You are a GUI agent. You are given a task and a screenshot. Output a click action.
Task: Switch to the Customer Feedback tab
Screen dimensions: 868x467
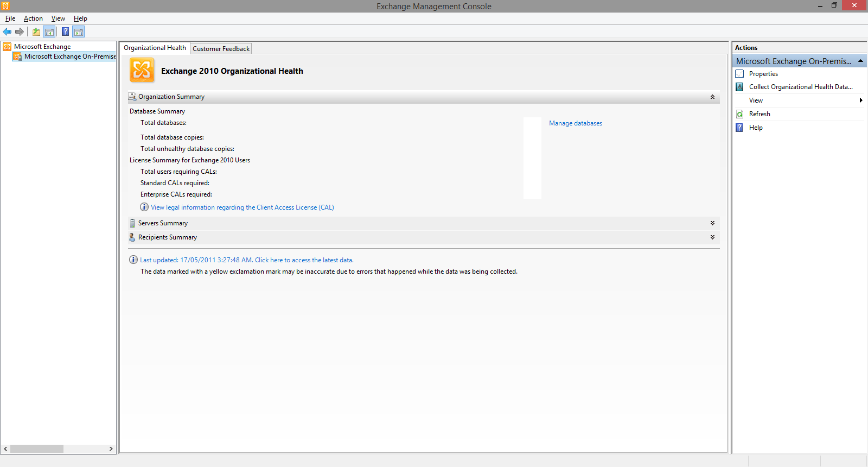click(221, 49)
